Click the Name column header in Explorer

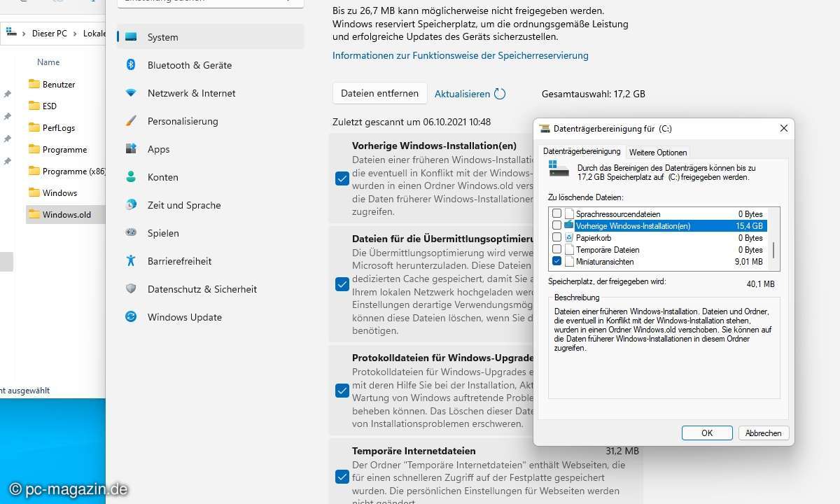click(48, 62)
